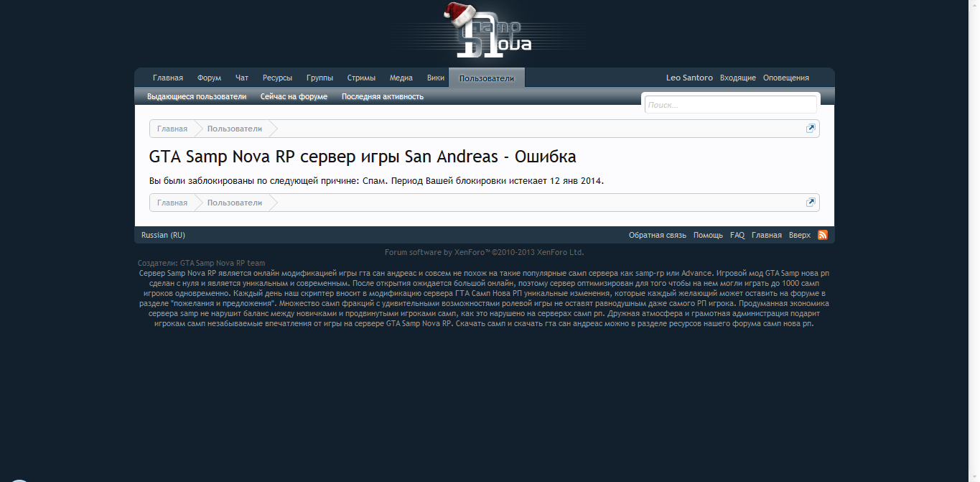
Task: Open the Группы tab
Action: click(319, 78)
